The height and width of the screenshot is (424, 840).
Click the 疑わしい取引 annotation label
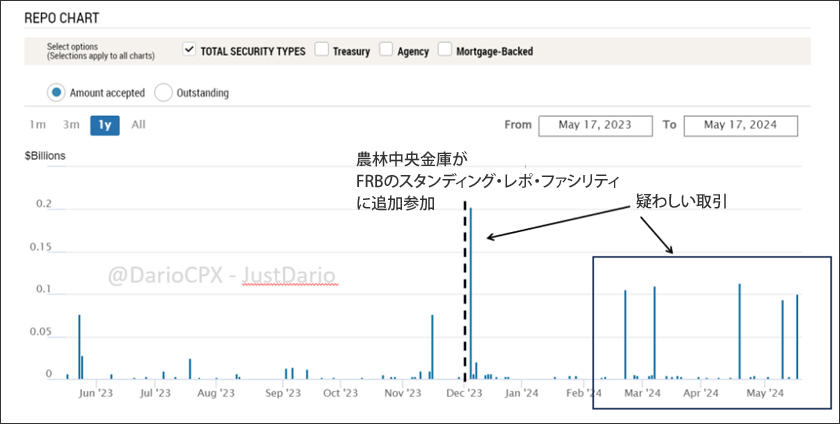[681, 202]
